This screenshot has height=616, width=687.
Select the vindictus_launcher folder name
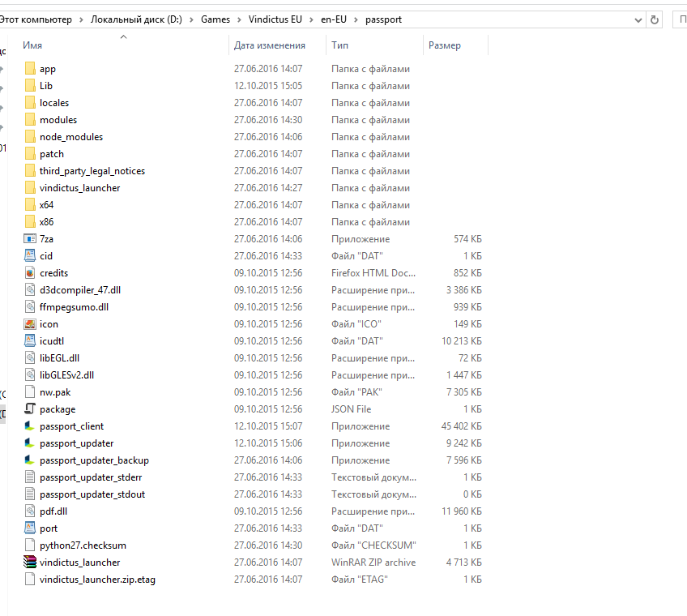coord(79,188)
